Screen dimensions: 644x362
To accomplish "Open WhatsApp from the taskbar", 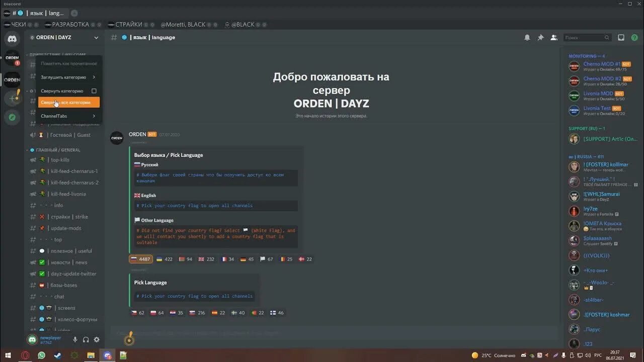I will pos(41,355).
